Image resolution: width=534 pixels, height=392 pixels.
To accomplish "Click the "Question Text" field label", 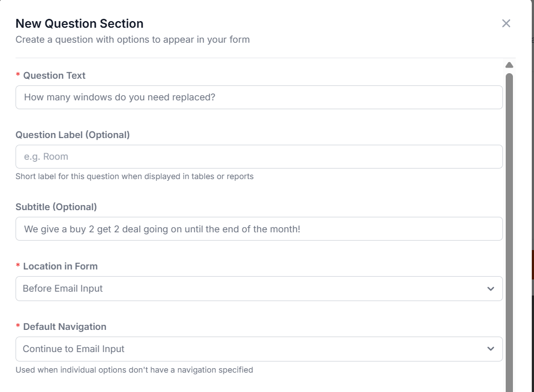I will (54, 75).
